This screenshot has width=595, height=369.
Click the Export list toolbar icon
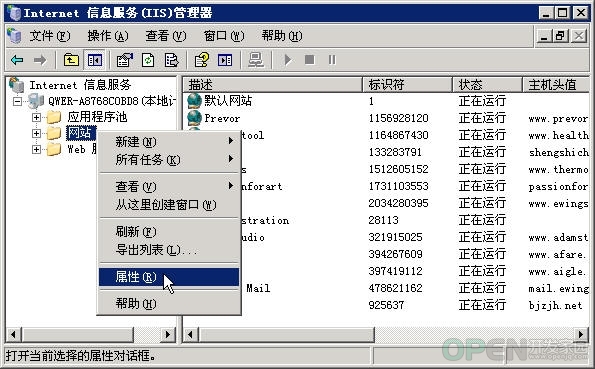coord(171,60)
